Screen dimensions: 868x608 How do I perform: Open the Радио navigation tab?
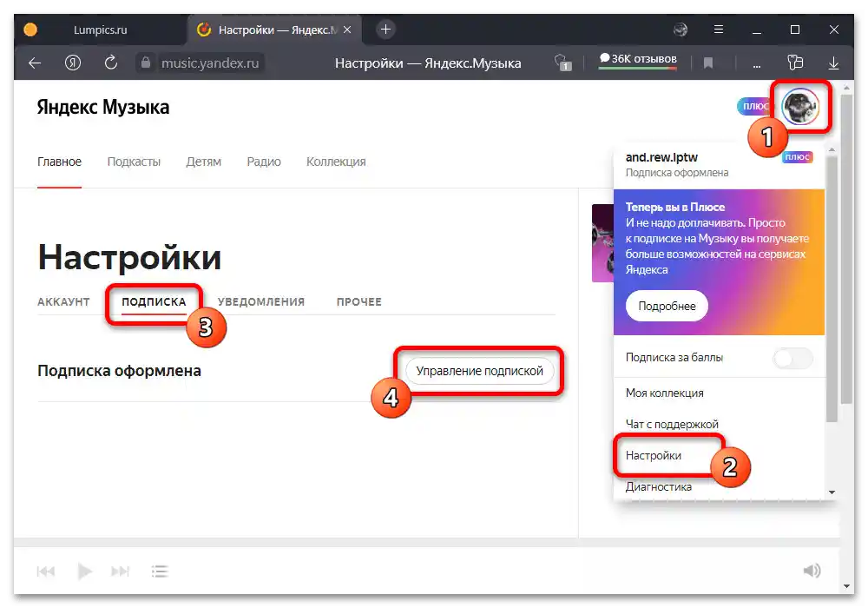coord(264,162)
